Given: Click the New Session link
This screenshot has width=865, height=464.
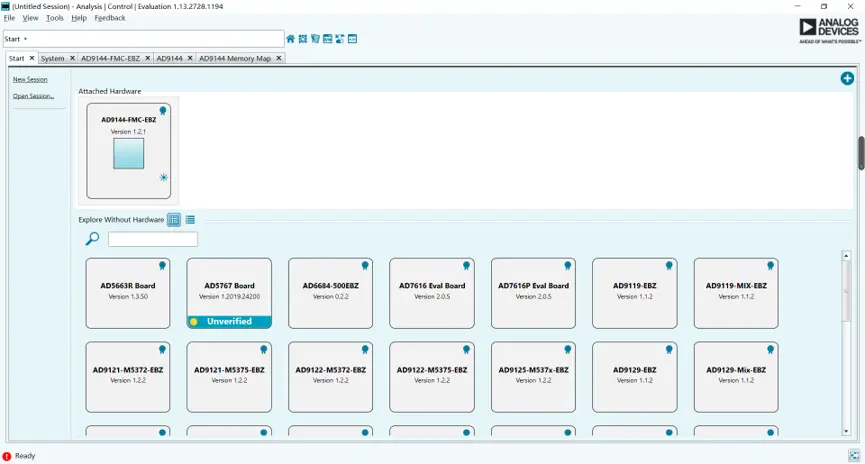Looking at the screenshot, I should (30, 79).
